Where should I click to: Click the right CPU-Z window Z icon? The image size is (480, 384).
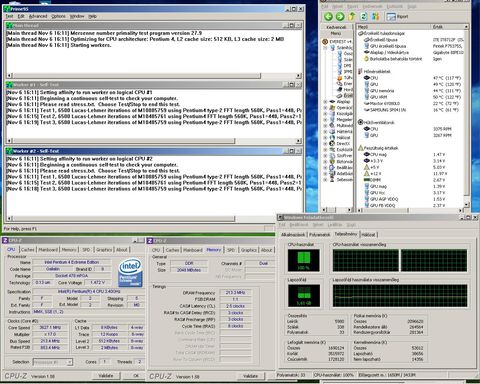point(150,241)
